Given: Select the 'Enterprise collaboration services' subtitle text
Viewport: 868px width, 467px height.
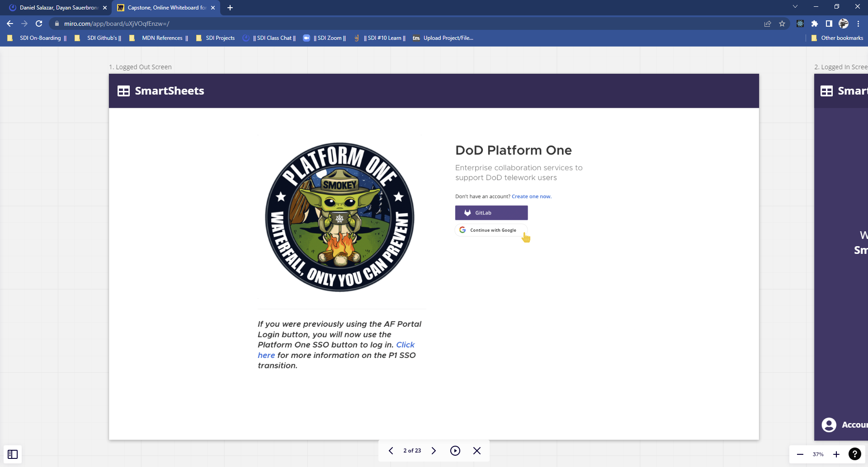Looking at the screenshot, I should [x=519, y=172].
